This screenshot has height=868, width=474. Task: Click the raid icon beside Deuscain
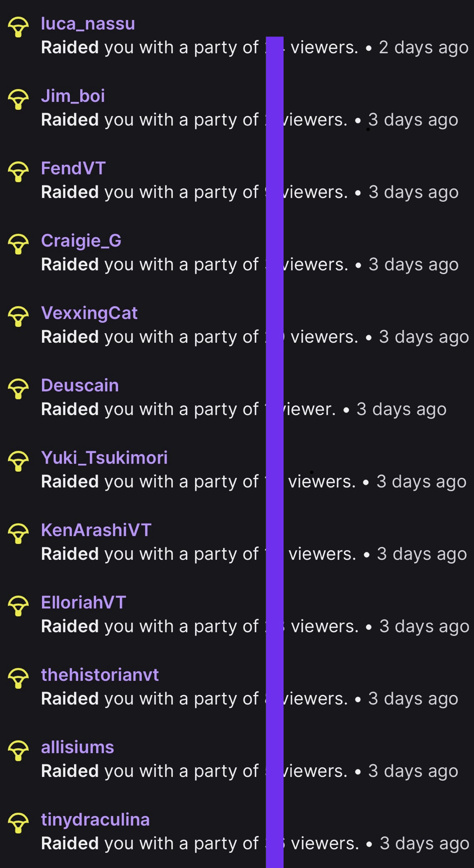pos(18,389)
